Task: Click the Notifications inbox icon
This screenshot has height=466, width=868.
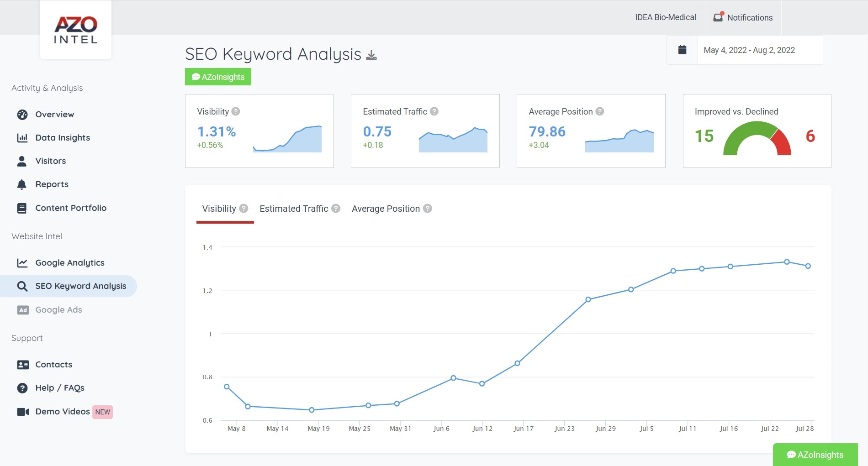Action: tap(718, 17)
